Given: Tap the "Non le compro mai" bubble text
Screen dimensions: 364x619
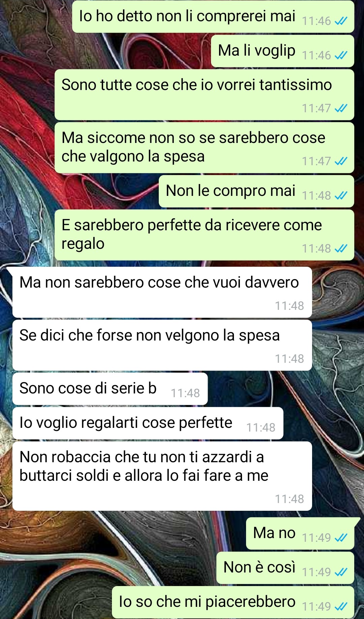Looking at the screenshot, I should point(231,191).
